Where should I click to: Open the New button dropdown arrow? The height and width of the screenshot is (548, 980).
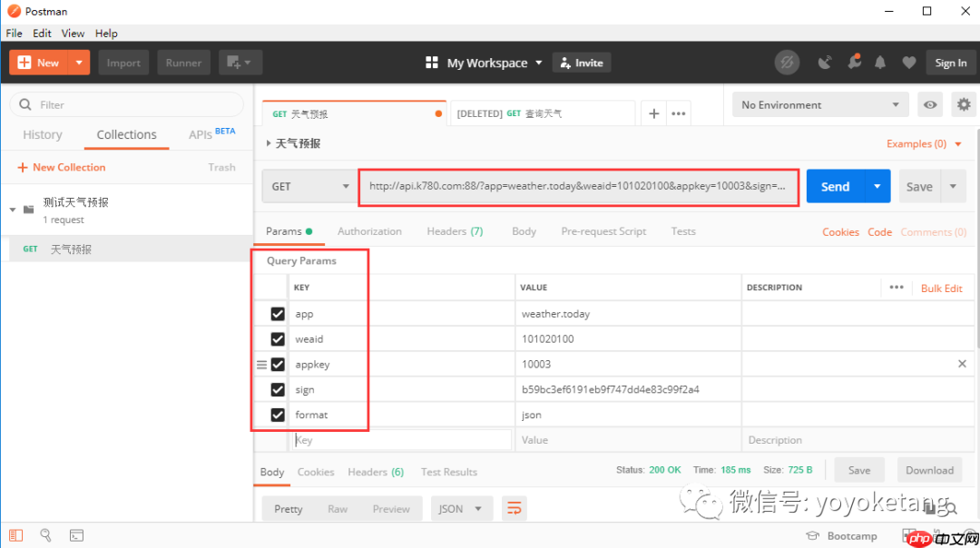(x=79, y=63)
